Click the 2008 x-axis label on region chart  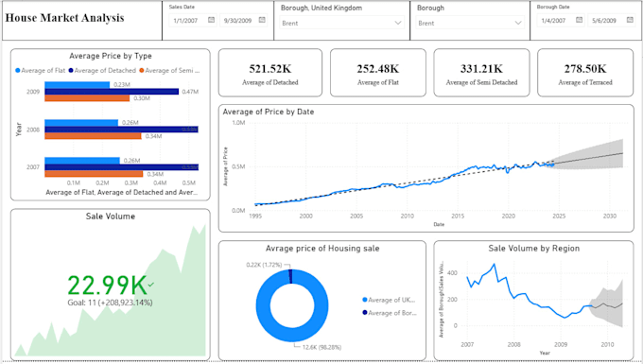tap(513, 344)
